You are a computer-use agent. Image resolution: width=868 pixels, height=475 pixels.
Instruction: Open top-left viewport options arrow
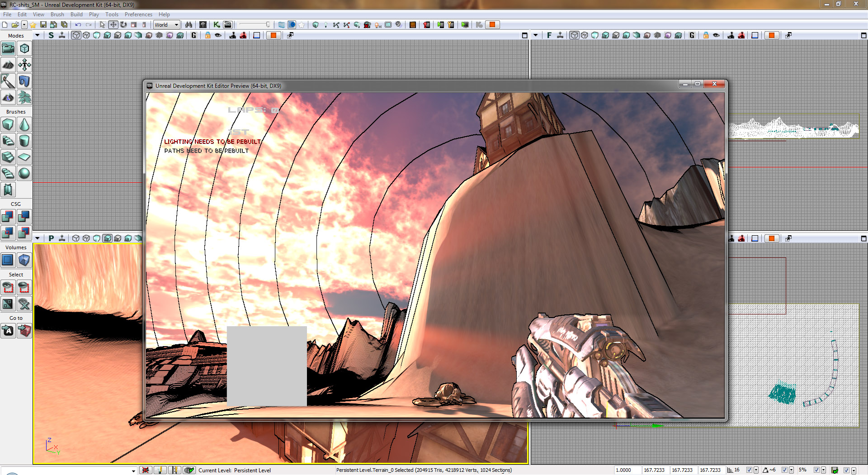tap(38, 35)
